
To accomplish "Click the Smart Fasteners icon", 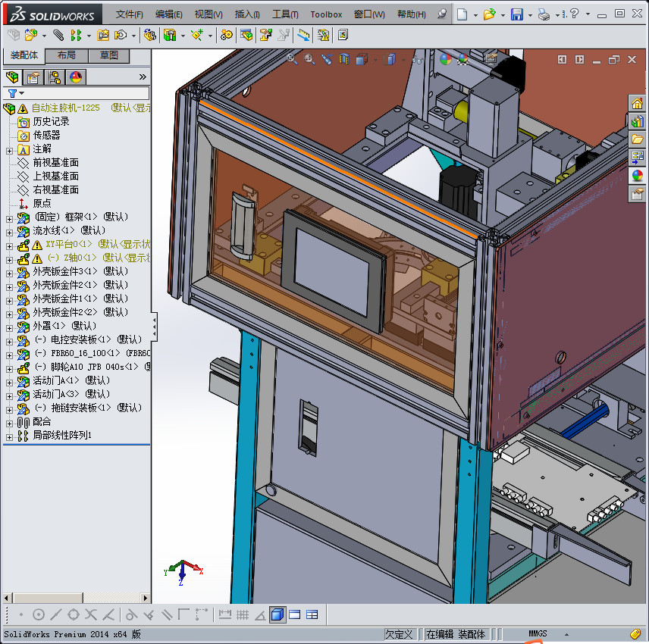I will (x=103, y=35).
